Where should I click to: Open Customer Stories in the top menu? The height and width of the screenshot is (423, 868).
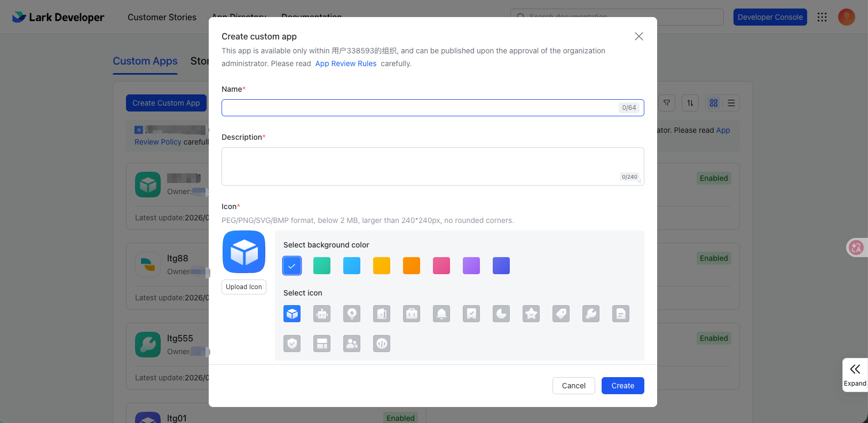[x=162, y=17]
